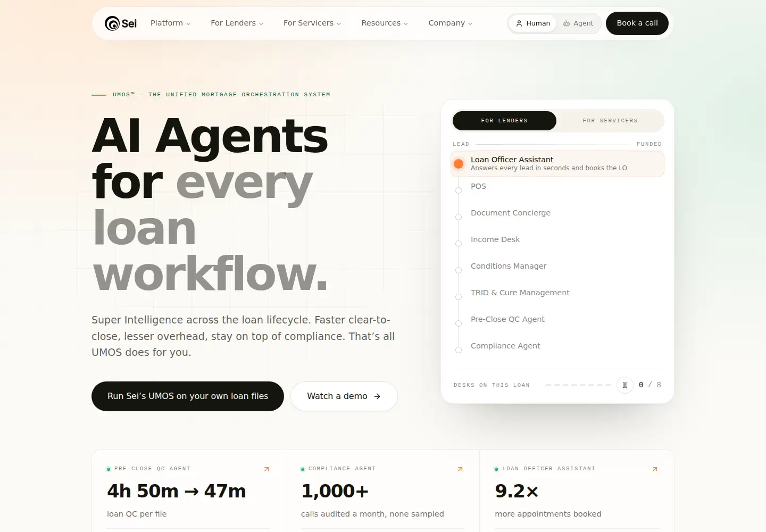Click the Document Concierge label

click(511, 213)
